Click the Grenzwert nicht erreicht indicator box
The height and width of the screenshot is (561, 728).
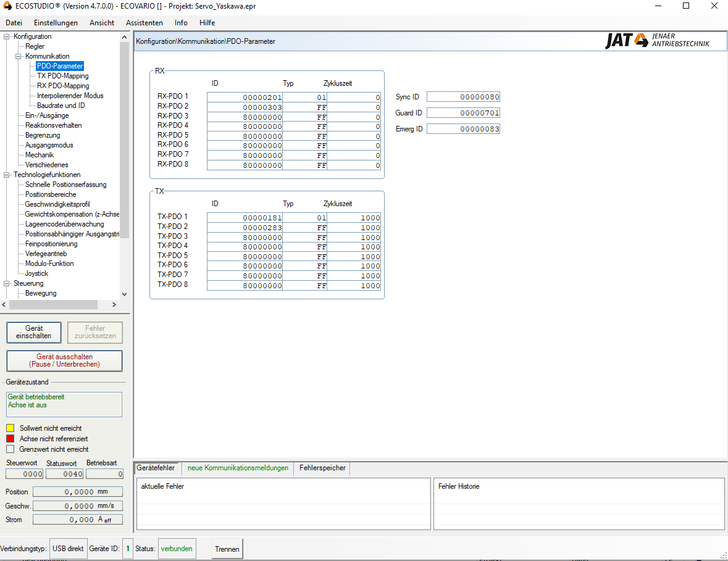click(10, 449)
